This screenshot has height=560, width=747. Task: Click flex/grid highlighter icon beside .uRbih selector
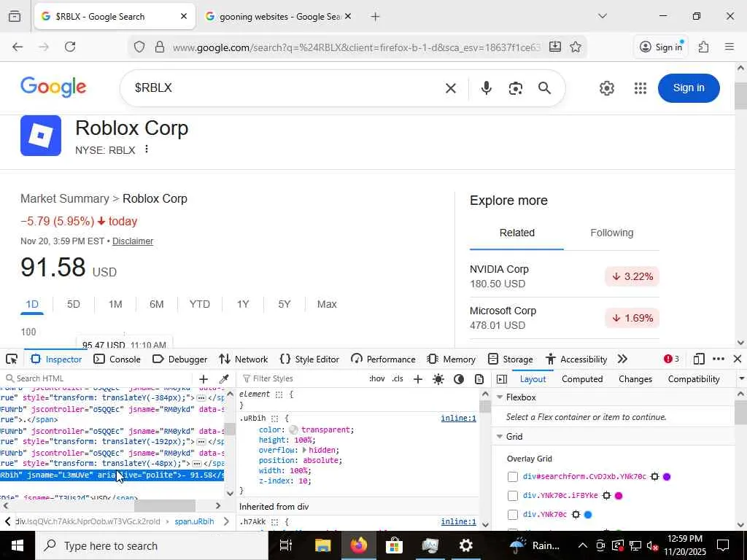274,418
